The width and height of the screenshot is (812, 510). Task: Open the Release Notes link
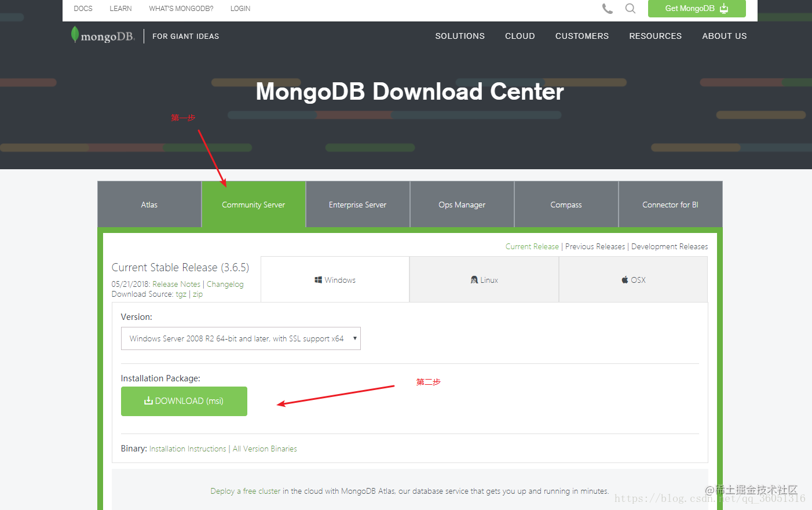(x=176, y=284)
